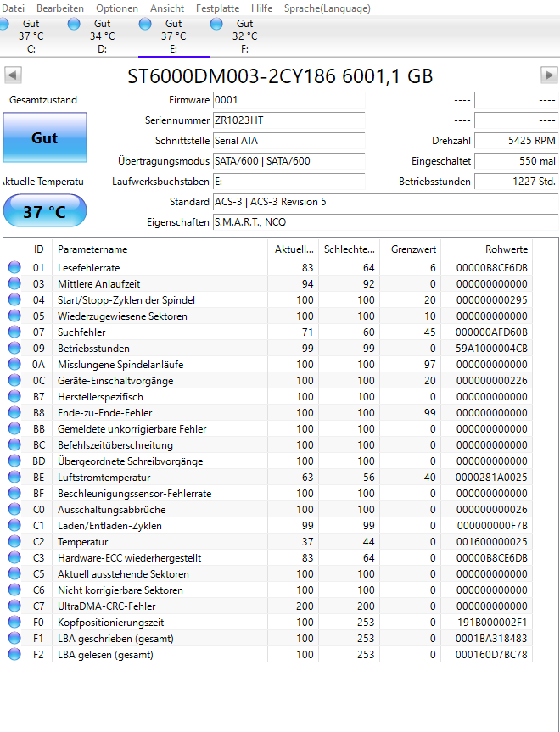
Task: Click status orb for UltraDMA-CRC-Fehler
Action: coord(14,606)
